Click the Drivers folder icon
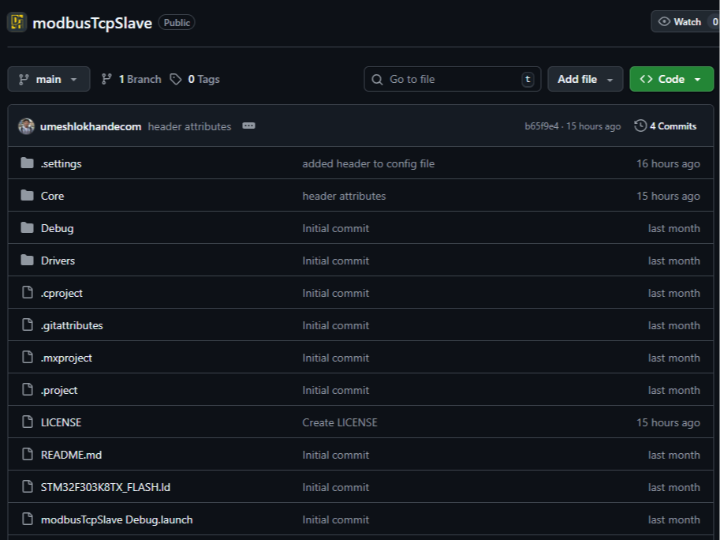Viewport: 720px width, 540px height. click(27, 261)
